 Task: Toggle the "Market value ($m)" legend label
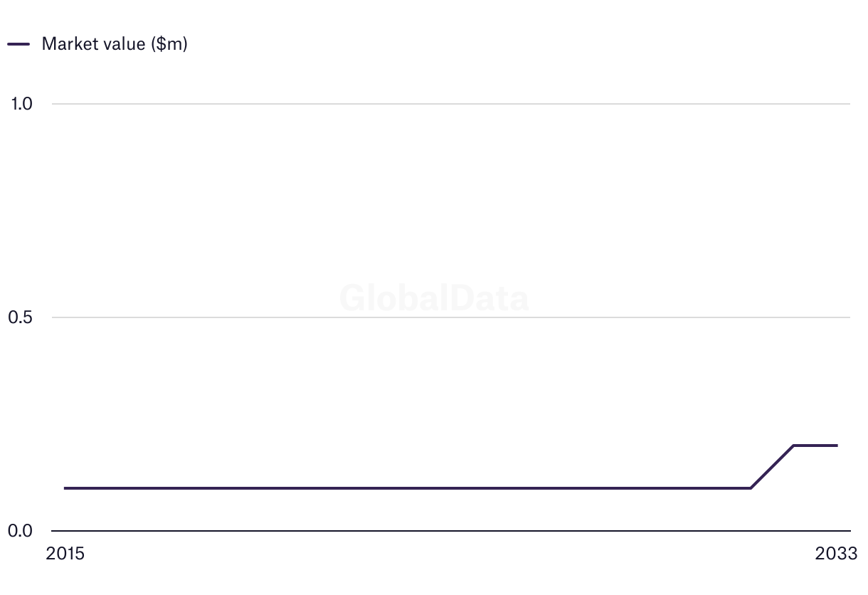coord(115,44)
